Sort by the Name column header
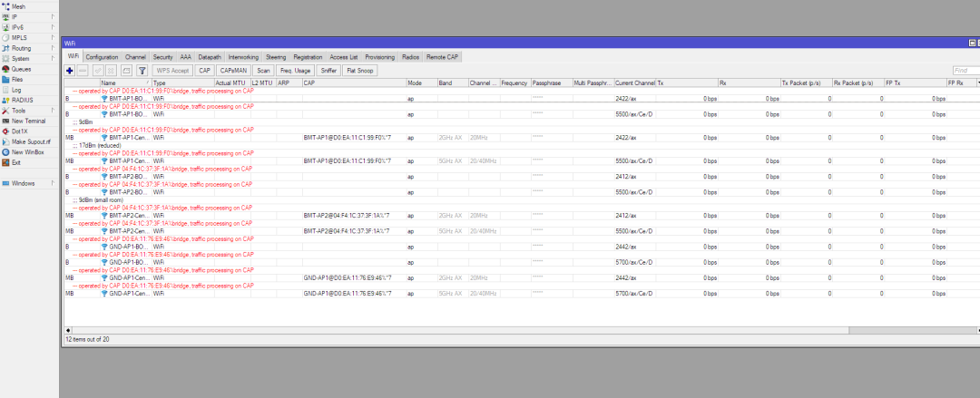The image size is (980, 398). (125, 83)
